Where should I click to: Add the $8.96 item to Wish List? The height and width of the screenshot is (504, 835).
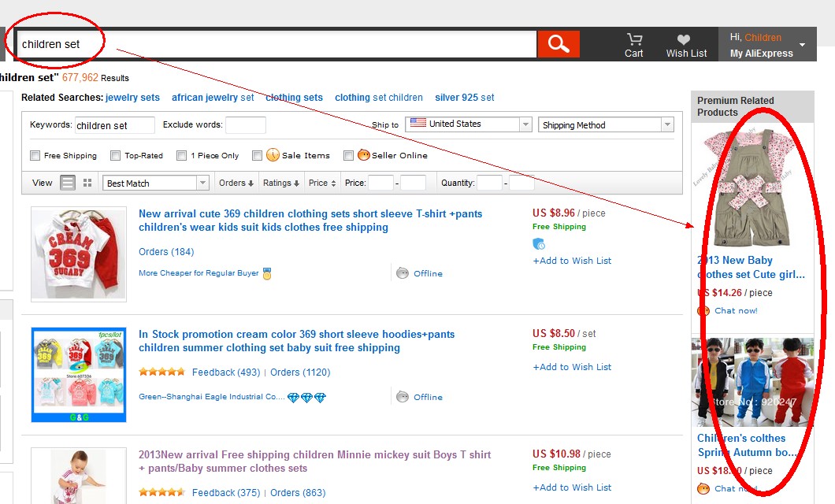(572, 261)
